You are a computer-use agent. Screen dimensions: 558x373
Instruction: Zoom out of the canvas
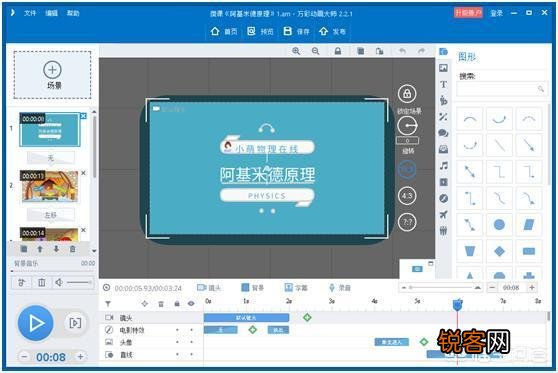[315, 51]
